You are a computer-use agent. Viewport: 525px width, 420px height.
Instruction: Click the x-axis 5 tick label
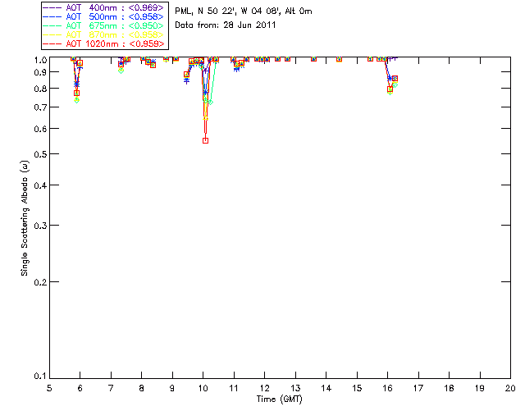(x=49, y=388)
